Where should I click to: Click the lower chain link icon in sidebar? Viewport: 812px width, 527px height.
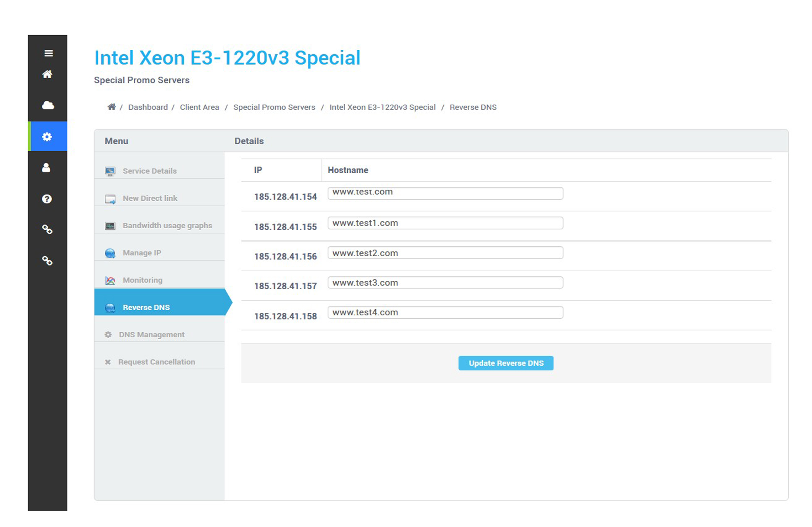click(47, 261)
